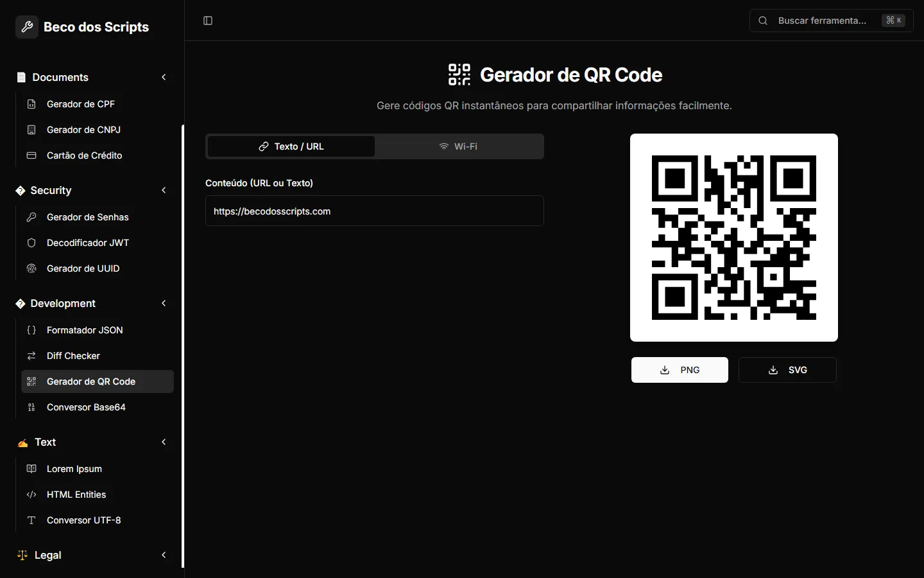Click the Lorem Ipsum book icon

click(x=31, y=469)
